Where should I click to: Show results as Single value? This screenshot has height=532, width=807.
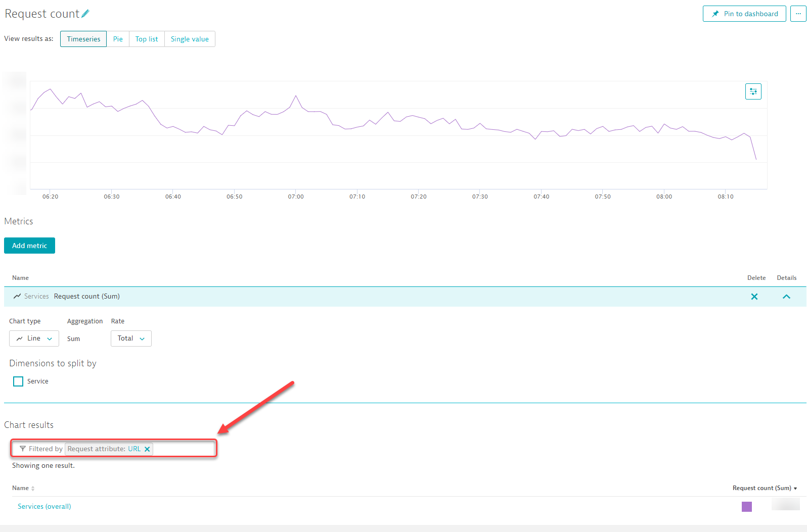tap(190, 39)
